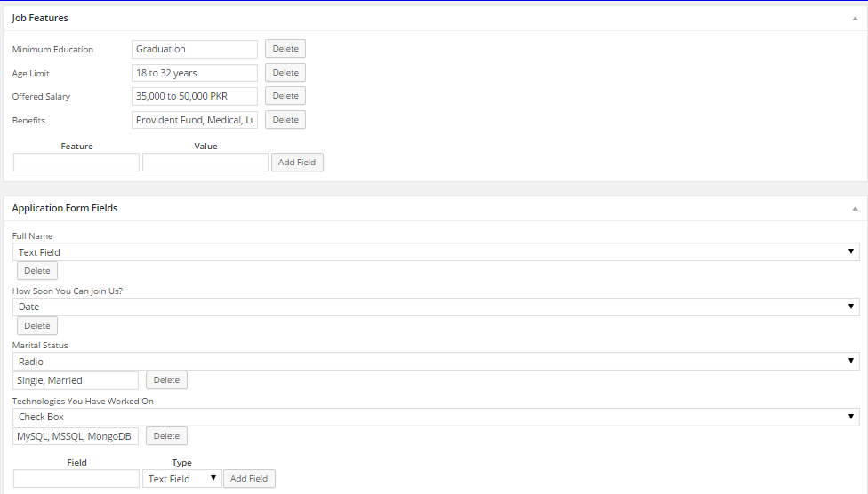Delete the How Soon You Can Join field
868x494 pixels.
[37, 326]
